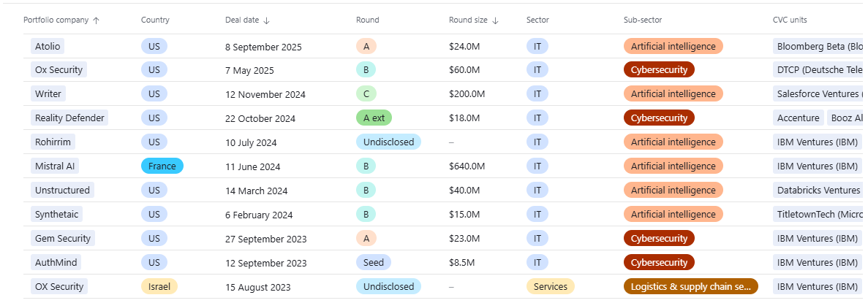Click the Round size sort arrow
The width and height of the screenshot is (868, 303).
[x=495, y=20]
